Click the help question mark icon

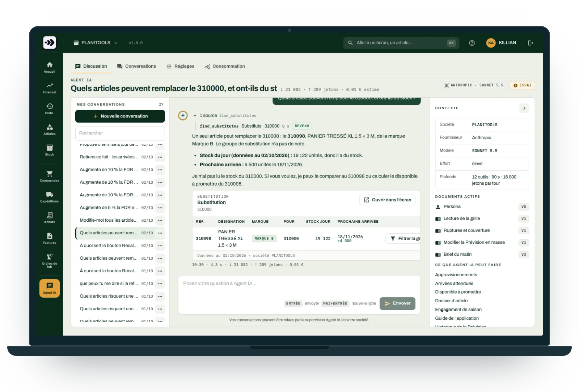click(472, 43)
